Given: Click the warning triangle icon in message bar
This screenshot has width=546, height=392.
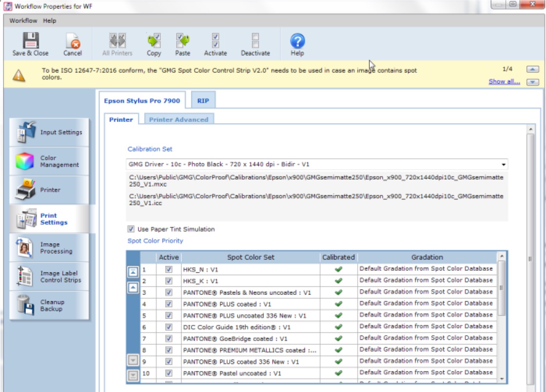Looking at the screenshot, I should 19,75.
